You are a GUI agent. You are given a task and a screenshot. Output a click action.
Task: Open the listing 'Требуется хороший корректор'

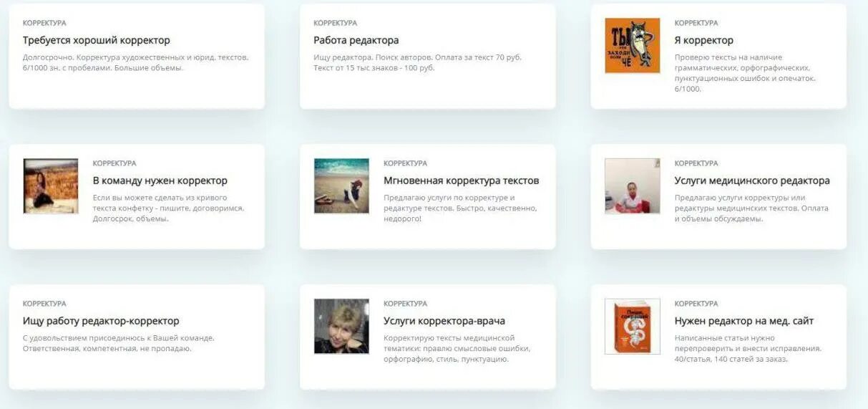(97, 40)
